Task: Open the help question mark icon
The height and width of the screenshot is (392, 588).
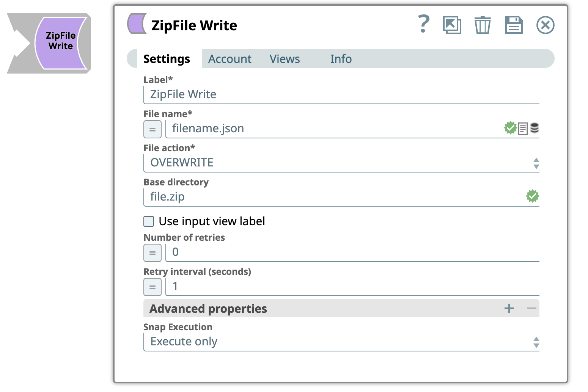Action: [423, 24]
